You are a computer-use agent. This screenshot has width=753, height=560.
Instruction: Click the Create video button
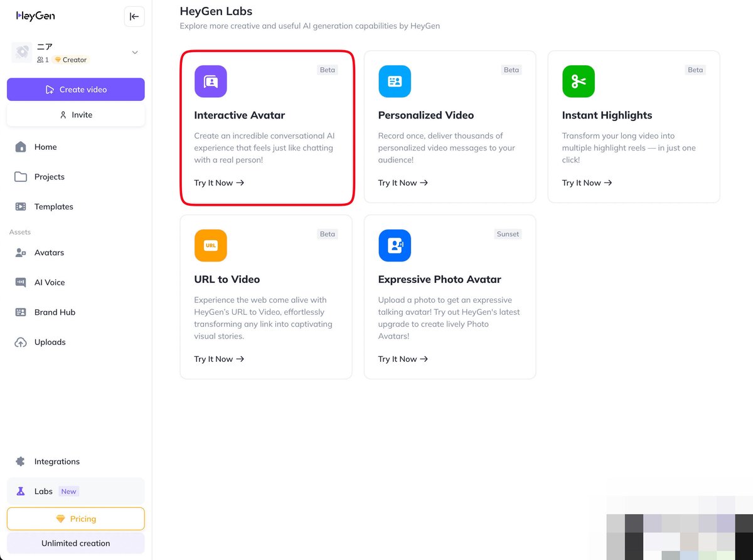tap(75, 89)
